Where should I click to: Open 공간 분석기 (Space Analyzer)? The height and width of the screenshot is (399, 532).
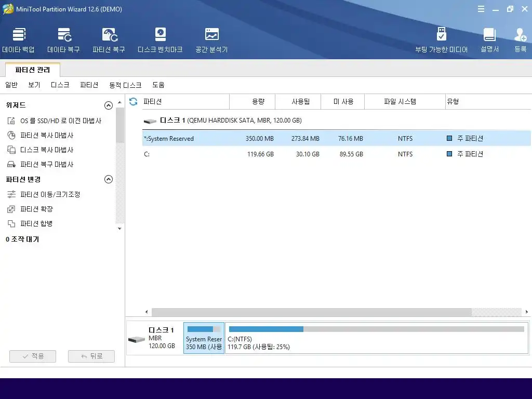pyautogui.click(x=212, y=40)
